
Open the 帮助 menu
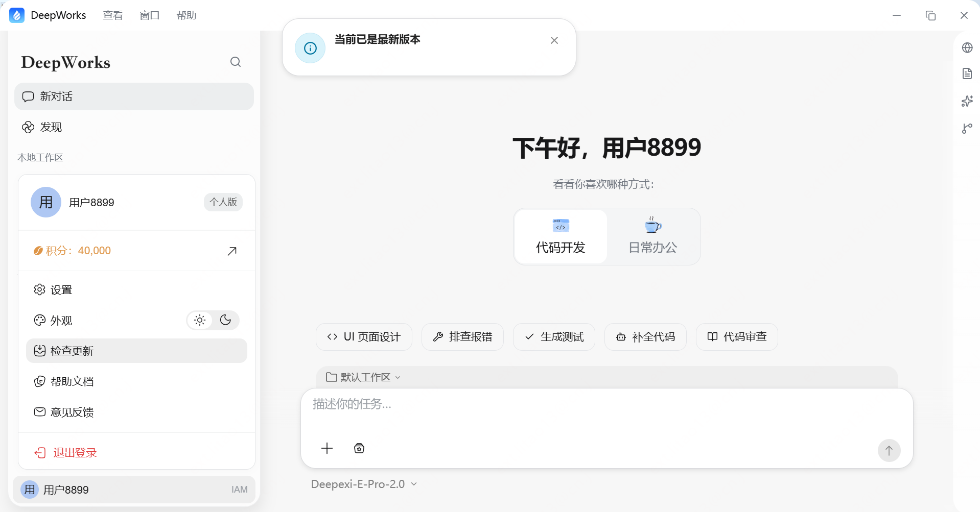(x=186, y=15)
